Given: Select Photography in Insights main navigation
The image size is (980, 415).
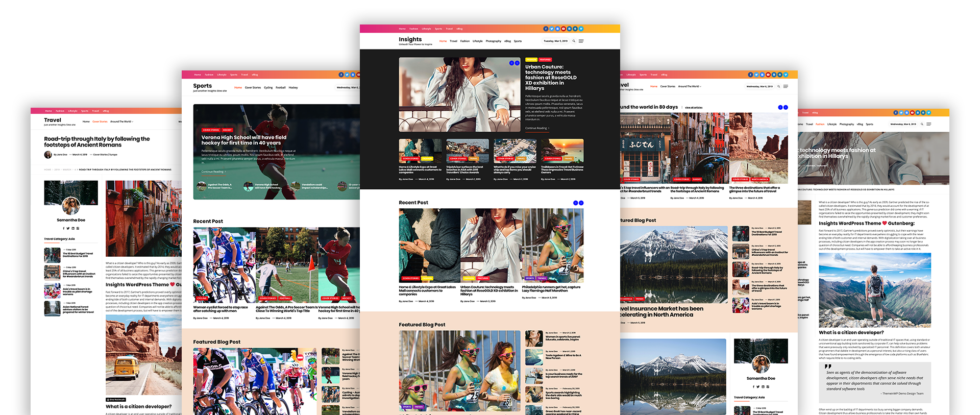Looking at the screenshot, I should 494,41.
